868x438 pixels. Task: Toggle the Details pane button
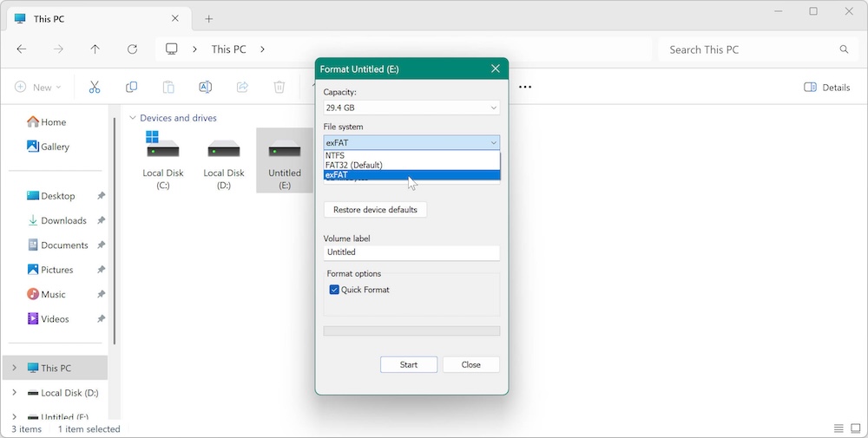[x=826, y=87]
